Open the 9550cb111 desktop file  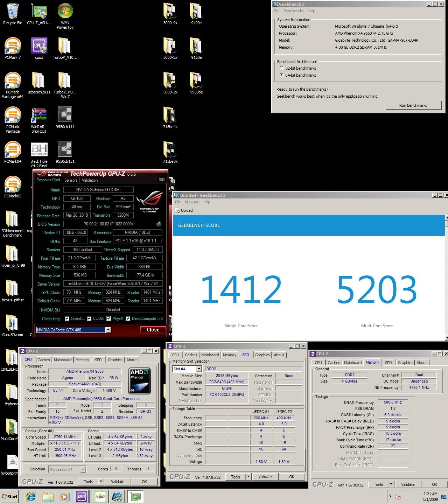click(65, 118)
